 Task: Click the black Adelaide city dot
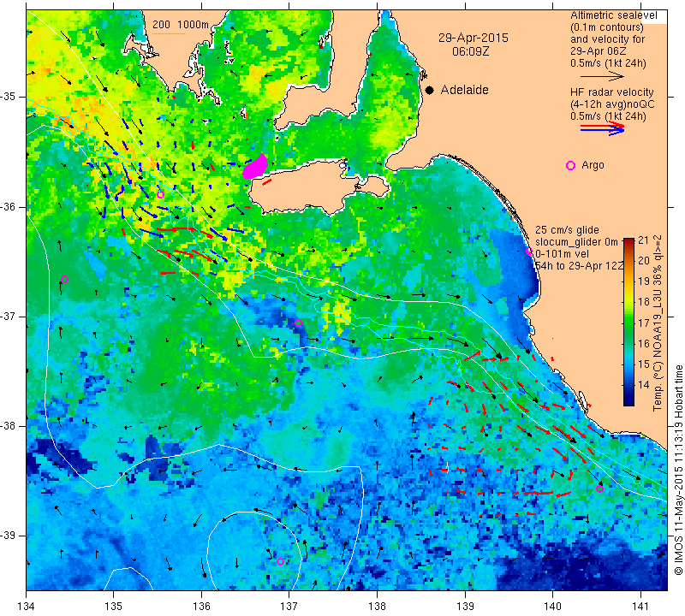[x=430, y=90]
